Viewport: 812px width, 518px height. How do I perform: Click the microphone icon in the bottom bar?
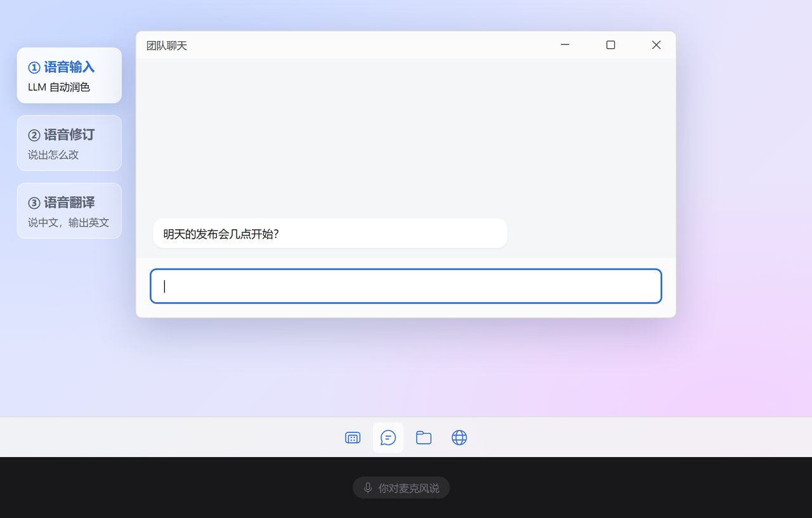pyautogui.click(x=368, y=488)
